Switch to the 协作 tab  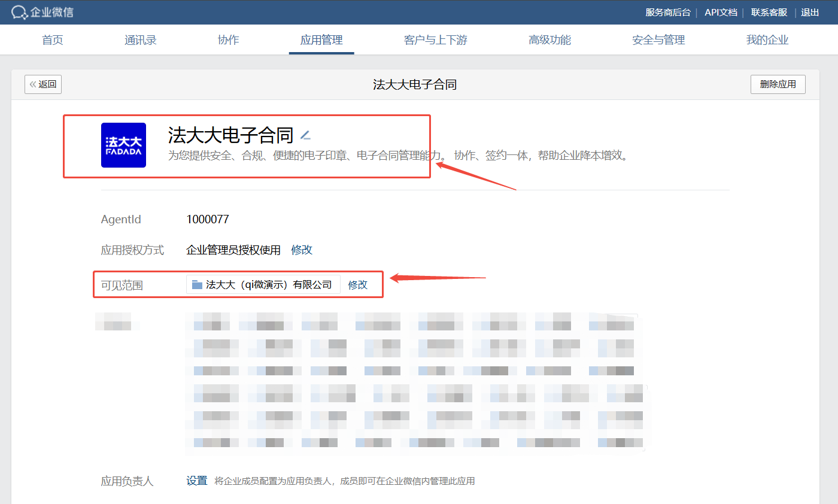tap(228, 40)
